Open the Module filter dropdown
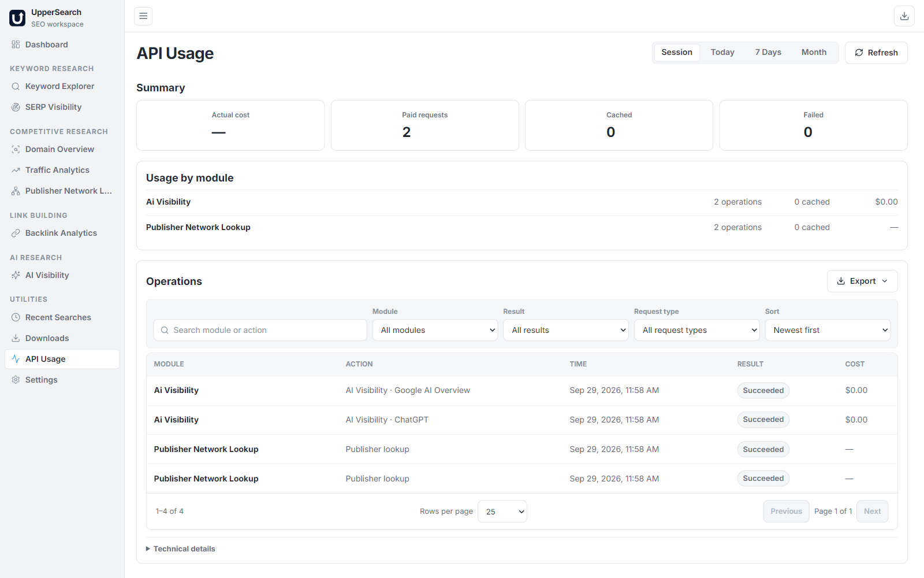Image resolution: width=924 pixels, height=578 pixels. pos(435,330)
